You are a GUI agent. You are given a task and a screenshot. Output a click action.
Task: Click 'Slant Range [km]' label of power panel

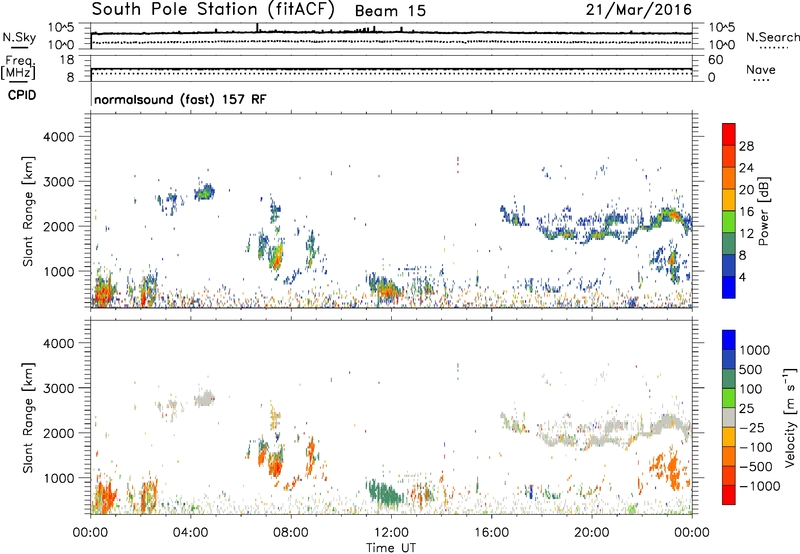28,211
